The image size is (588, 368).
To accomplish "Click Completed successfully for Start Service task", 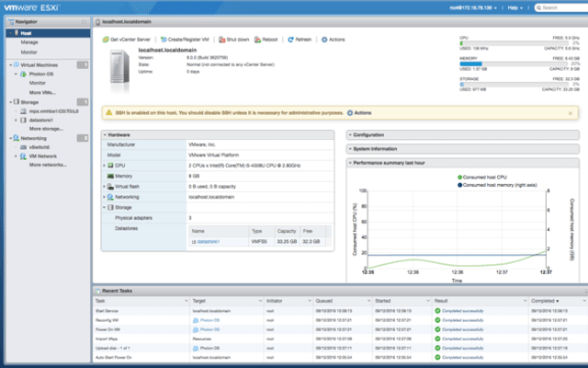I will coord(463,311).
